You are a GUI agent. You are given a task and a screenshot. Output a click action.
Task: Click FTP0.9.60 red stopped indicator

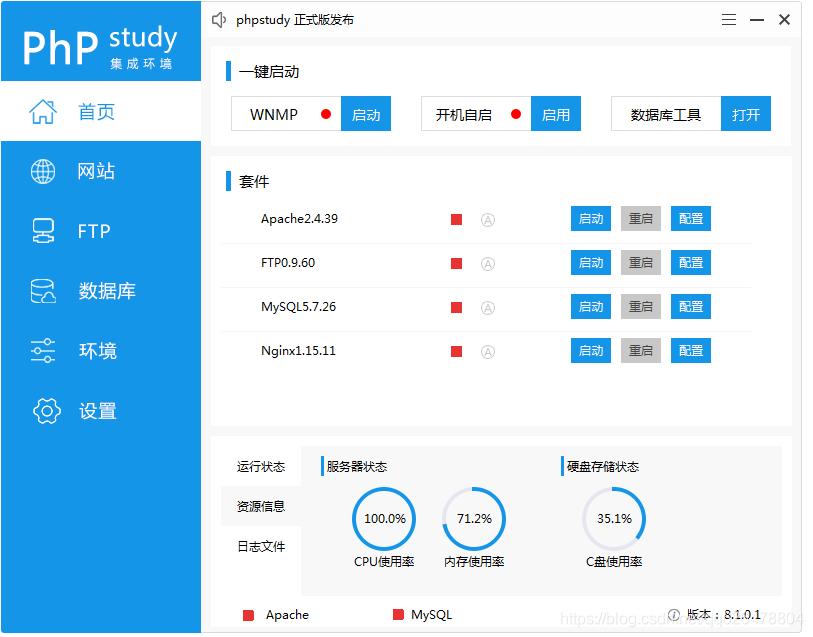tap(457, 264)
